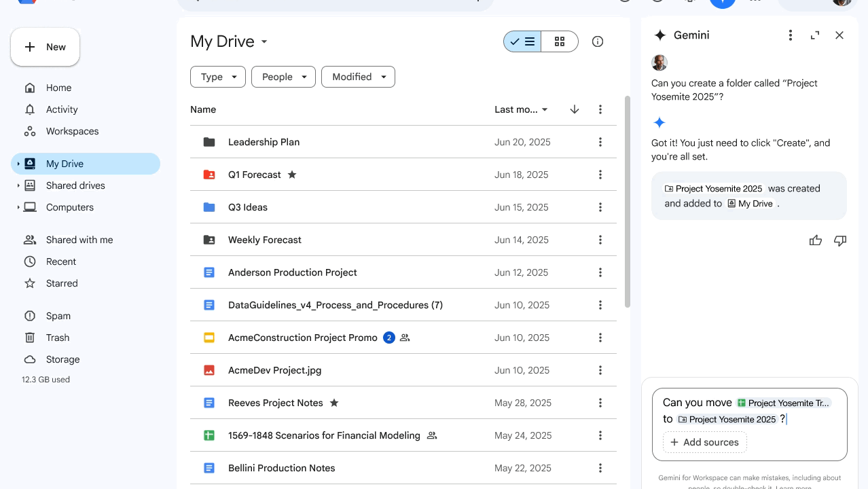Switch to grid layout view
Screen dimensions: 868x489
tap(560, 41)
